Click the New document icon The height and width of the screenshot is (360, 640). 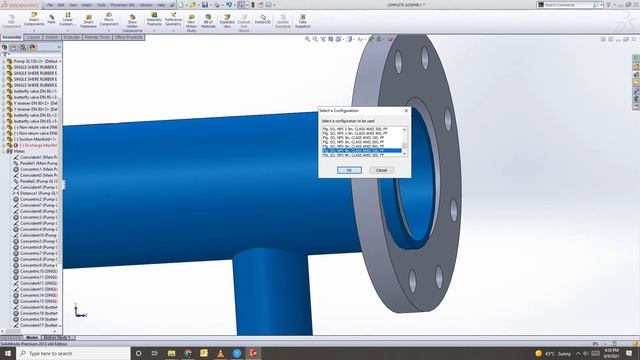[x=181, y=5]
